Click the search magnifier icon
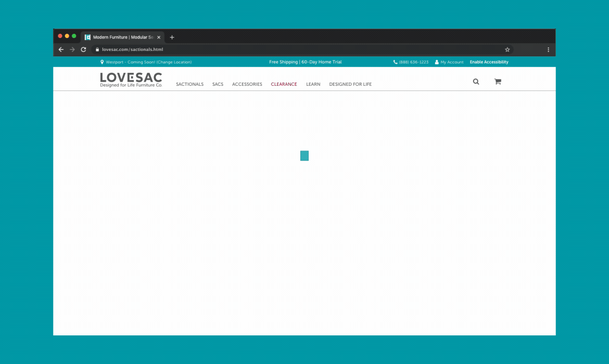The width and height of the screenshot is (609, 364). pyautogui.click(x=476, y=82)
